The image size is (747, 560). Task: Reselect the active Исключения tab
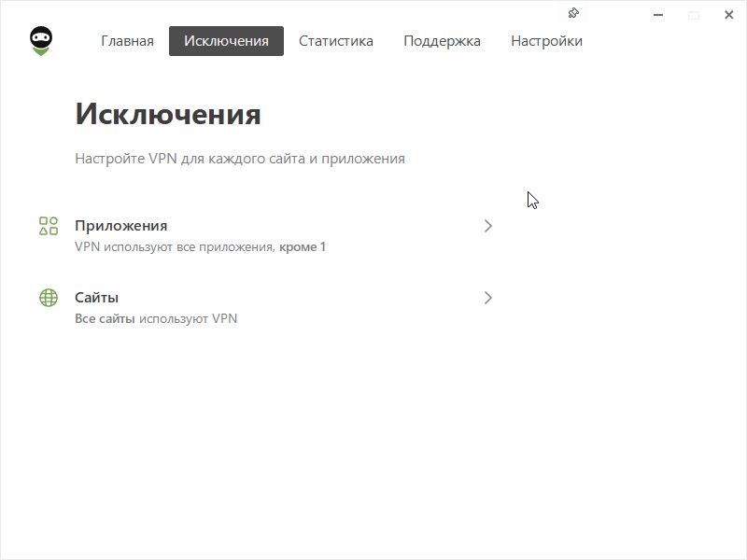point(225,40)
